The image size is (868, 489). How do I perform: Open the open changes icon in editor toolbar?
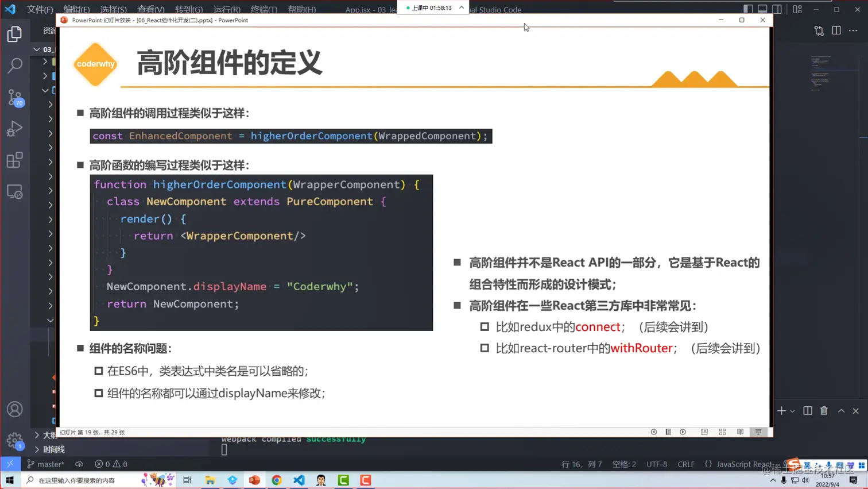click(x=819, y=30)
